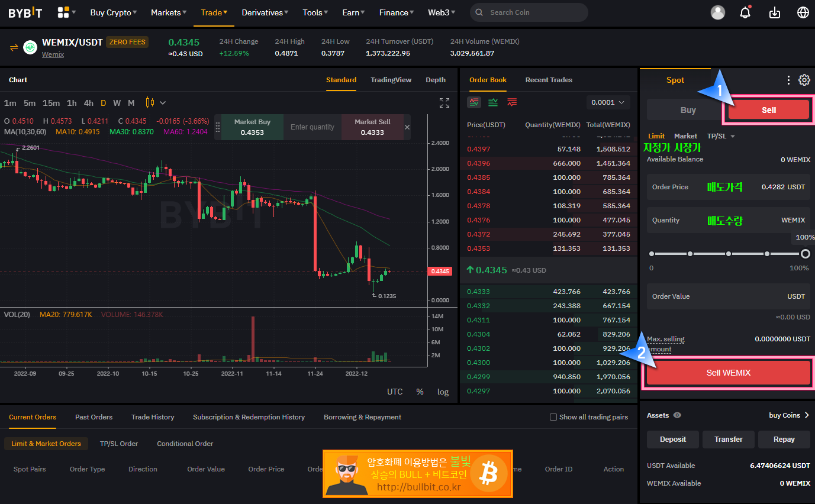The image size is (815, 504).
Task: Open the buy Coins link
Action: coord(789,415)
